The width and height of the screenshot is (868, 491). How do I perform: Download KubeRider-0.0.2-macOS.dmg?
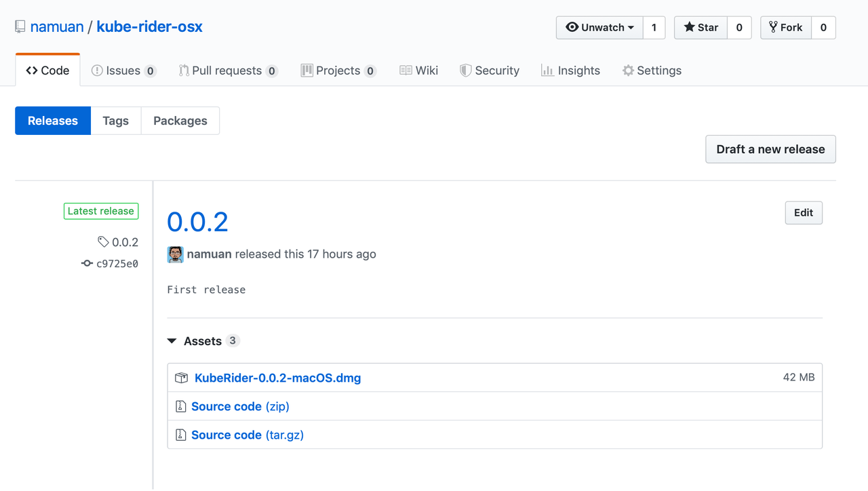(277, 378)
